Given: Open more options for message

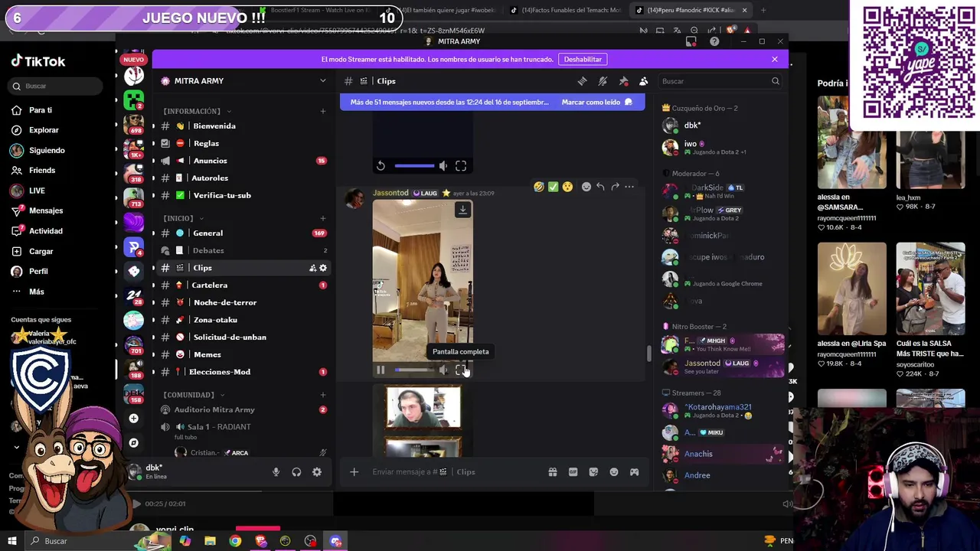Looking at the screenshot, I should [x=629, y=187].
